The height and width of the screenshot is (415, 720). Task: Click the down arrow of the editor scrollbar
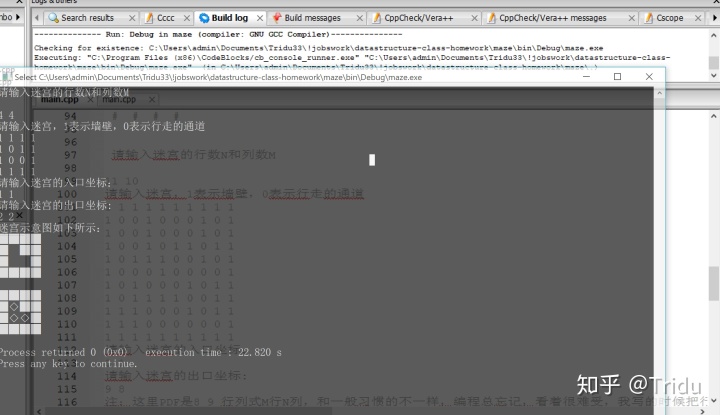[714, 401]
